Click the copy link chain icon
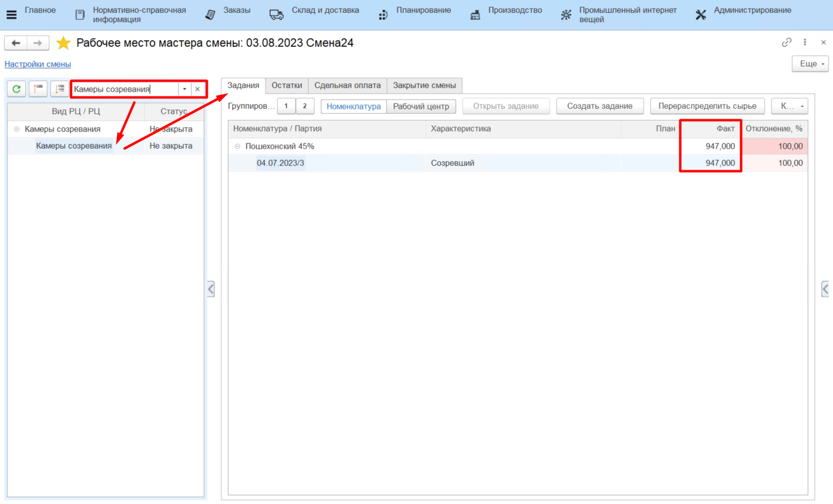Image resolution: width=833 pixels, height=504 pixels. click(786, 42)
